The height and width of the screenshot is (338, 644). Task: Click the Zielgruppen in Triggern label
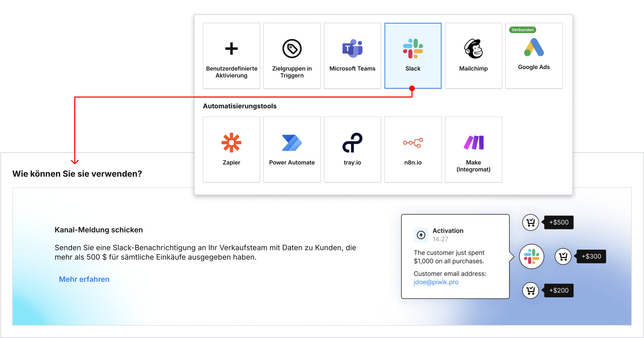click(x=292, y=72)
